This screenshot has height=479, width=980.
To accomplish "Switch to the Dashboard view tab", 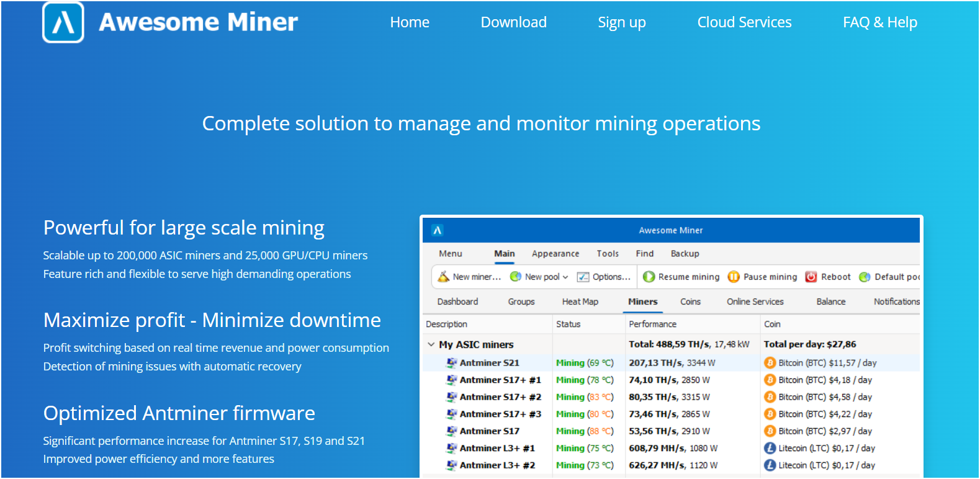I will click(x=457, y=302).
